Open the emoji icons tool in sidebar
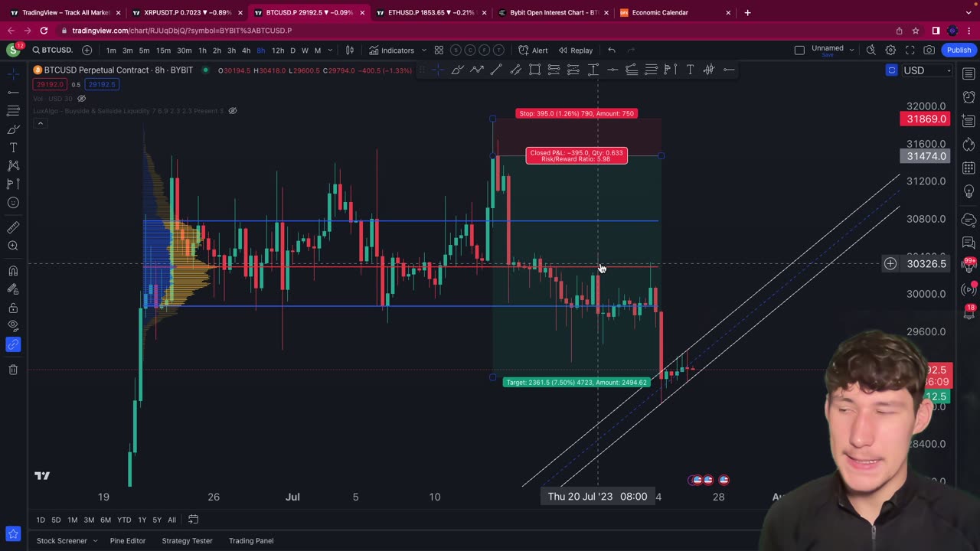 tap(13, 203)
